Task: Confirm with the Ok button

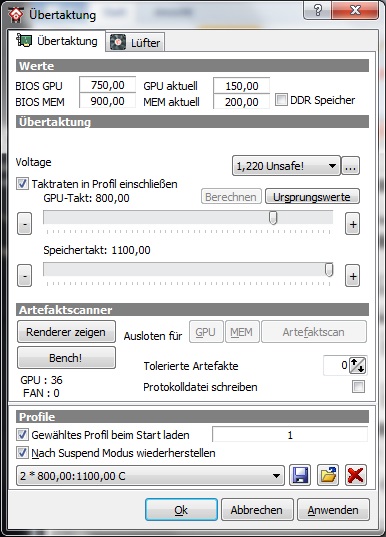Action: 181,510
